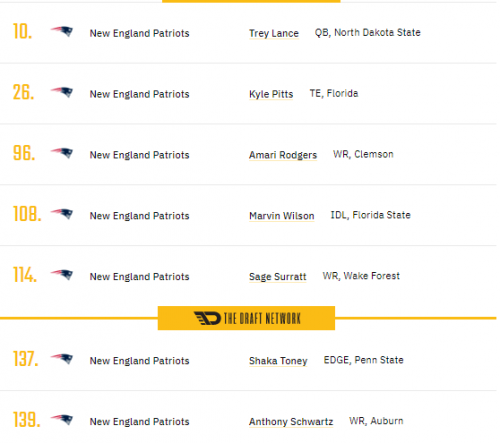Select the Anthony Schwartz link
Viewport: 500px width, 443px height.
click(x=291, y=422)
